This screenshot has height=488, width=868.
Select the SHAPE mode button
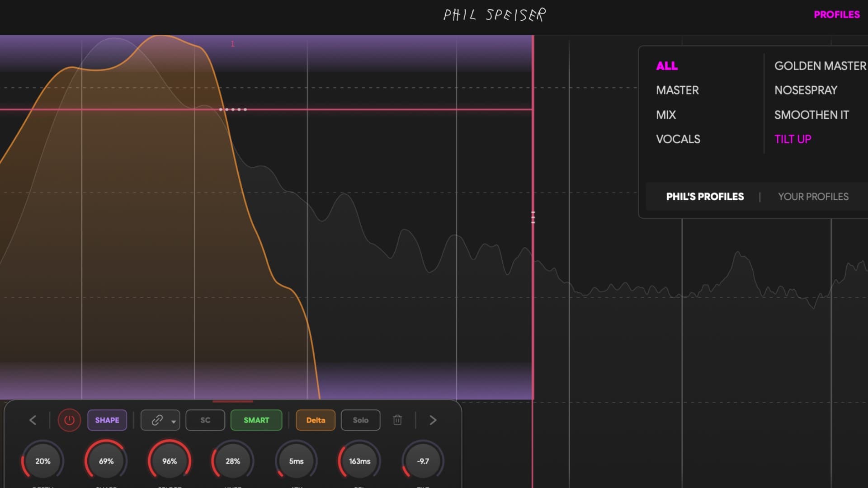tap(107, 420)
